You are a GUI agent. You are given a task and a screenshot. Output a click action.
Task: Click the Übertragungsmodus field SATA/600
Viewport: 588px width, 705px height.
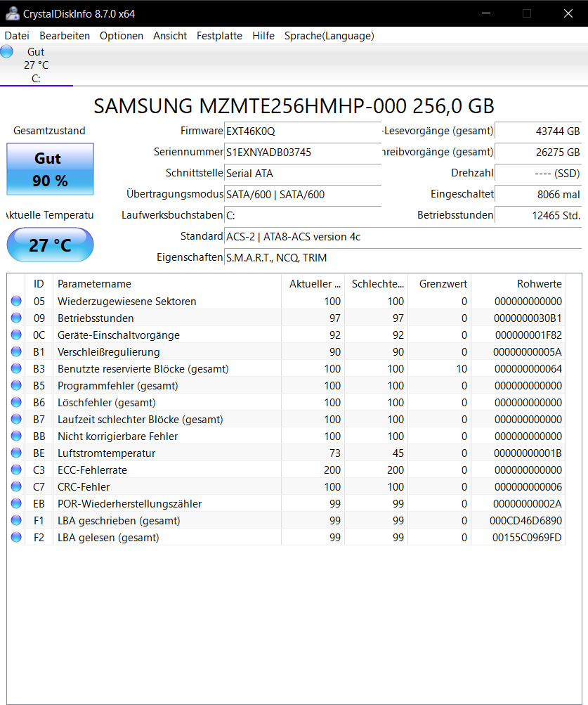click(x=303, y=194)
